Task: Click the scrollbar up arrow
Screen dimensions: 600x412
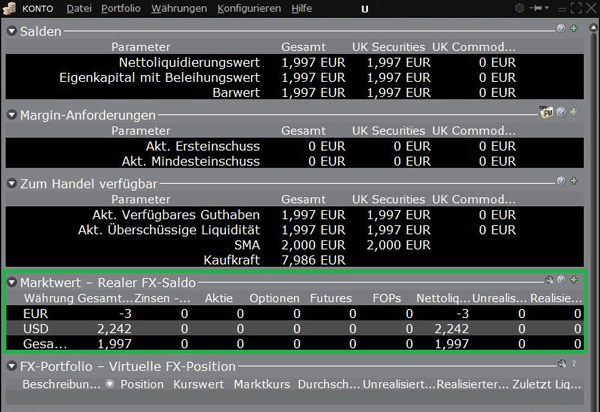Action: point(593,28)
